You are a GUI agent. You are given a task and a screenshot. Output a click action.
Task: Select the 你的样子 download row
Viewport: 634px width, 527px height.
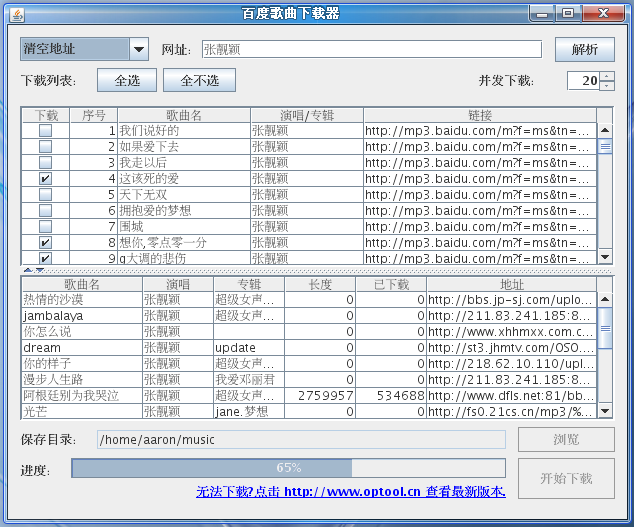click(x=309, y=364)
